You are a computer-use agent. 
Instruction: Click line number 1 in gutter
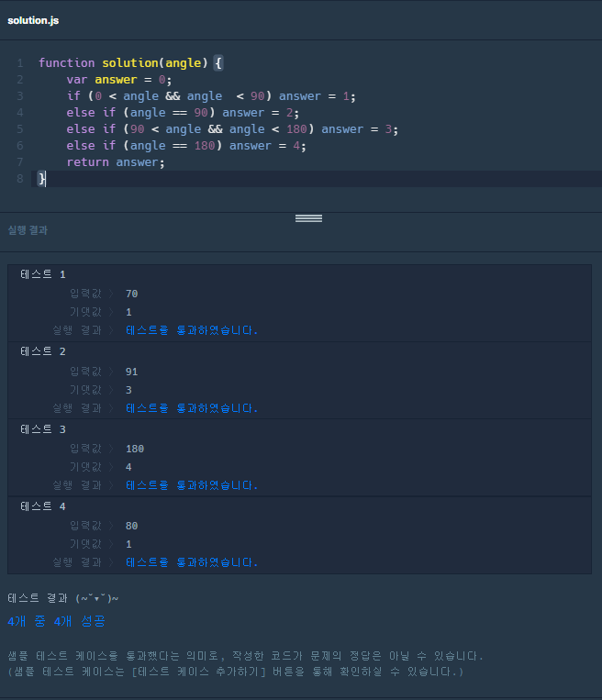click(20, 63)
